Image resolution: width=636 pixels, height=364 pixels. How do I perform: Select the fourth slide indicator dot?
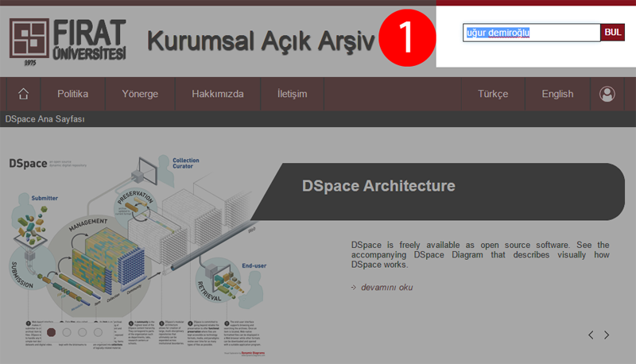click(x=98, y=332)
